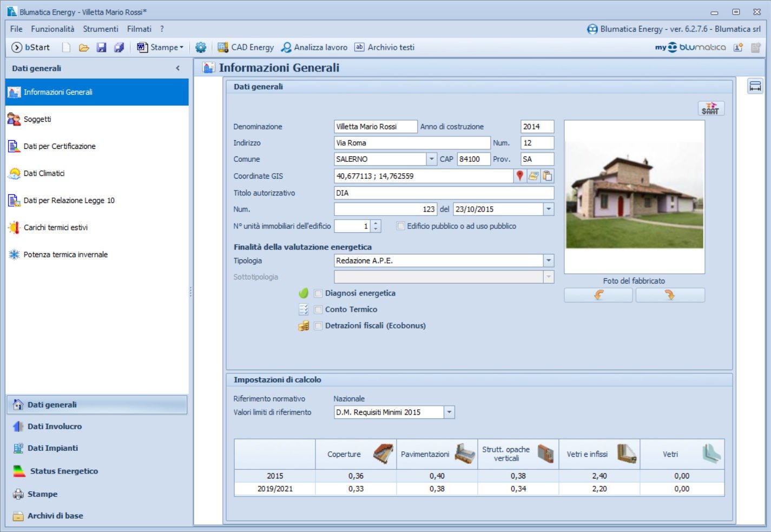Open the SART icon above the building photo
The width and height of the screenshot is (771, 532).
tap(711, 108)
